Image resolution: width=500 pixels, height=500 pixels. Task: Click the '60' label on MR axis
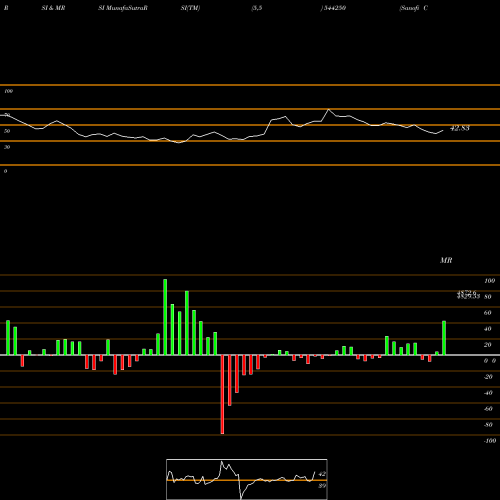click(x=487, y=313)
